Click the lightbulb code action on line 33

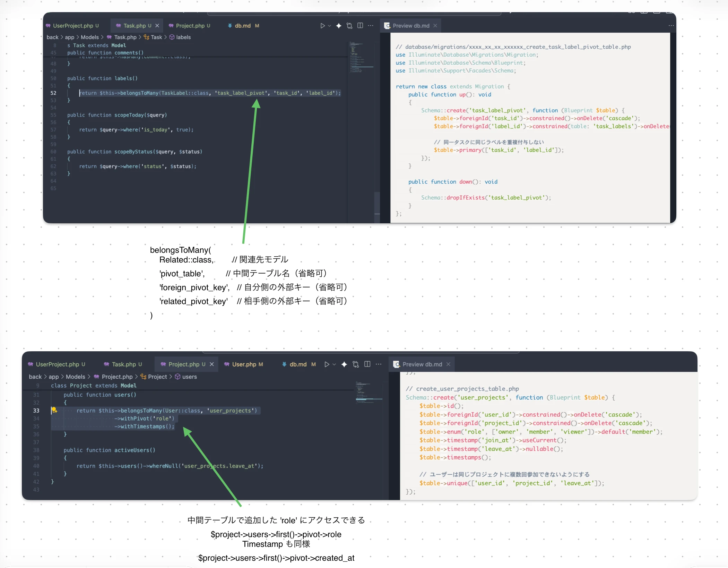click(54, 410)
